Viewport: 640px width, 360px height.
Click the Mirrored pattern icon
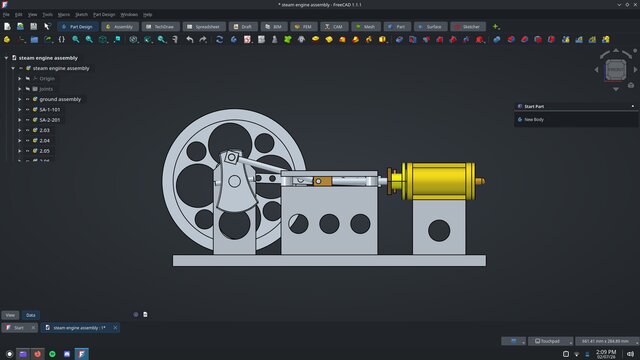click(566, 40)
